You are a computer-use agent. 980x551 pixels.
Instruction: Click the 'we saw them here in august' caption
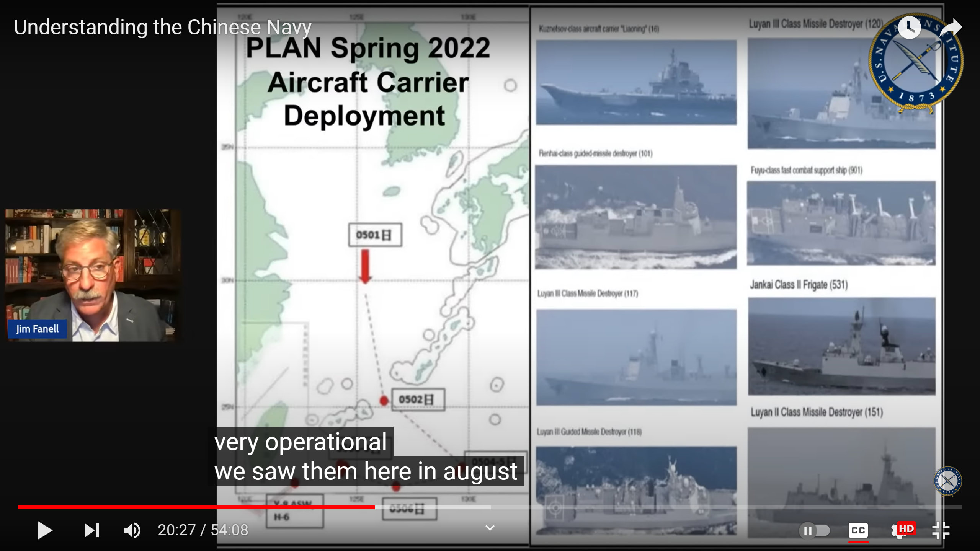(x=366, y=471)
